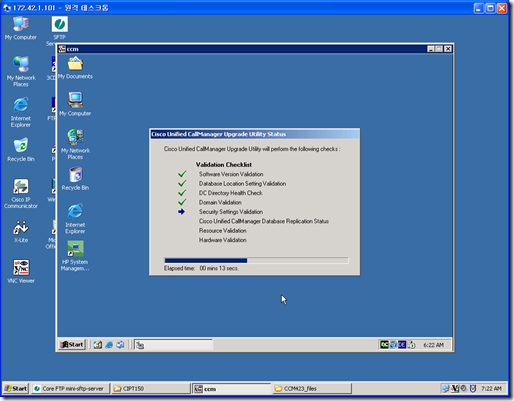514x401 pixels.
Task: Click 6:22 AM clock in ccm taskbar
Action: [x=433, y=345]
